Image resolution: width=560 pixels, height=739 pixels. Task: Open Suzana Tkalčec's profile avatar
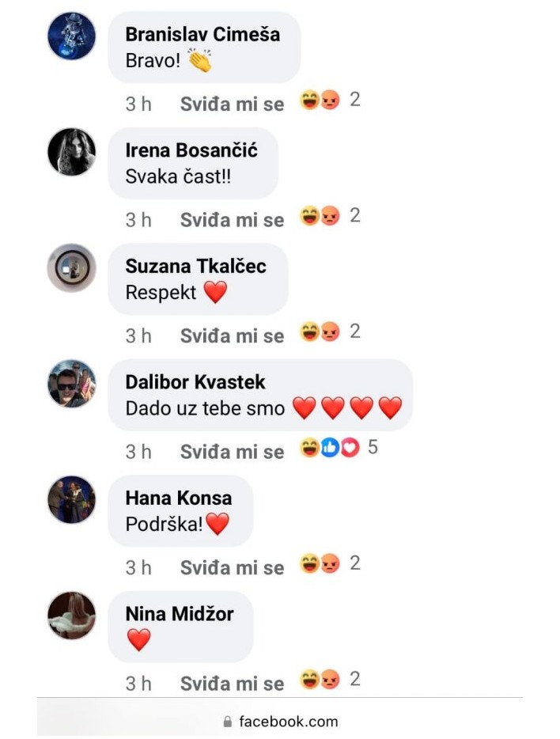(x=72, y=267)
